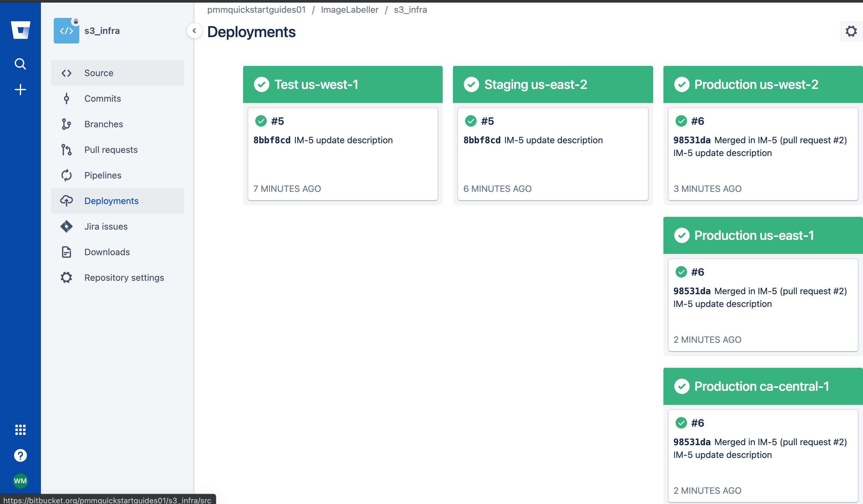The width and height of the screenshot is (863, 504).
Task: Click the Source navigation icon
Action: 67,73
